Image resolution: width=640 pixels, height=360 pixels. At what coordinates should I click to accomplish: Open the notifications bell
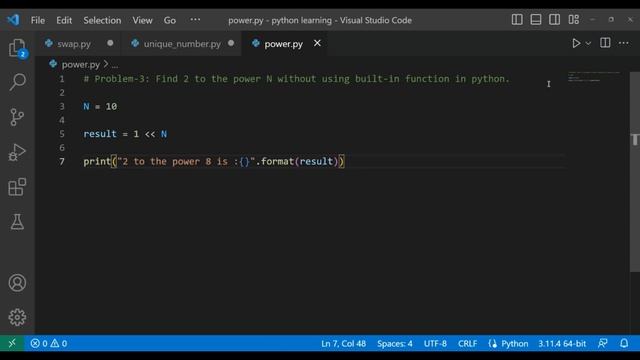[x=624, y=344]
